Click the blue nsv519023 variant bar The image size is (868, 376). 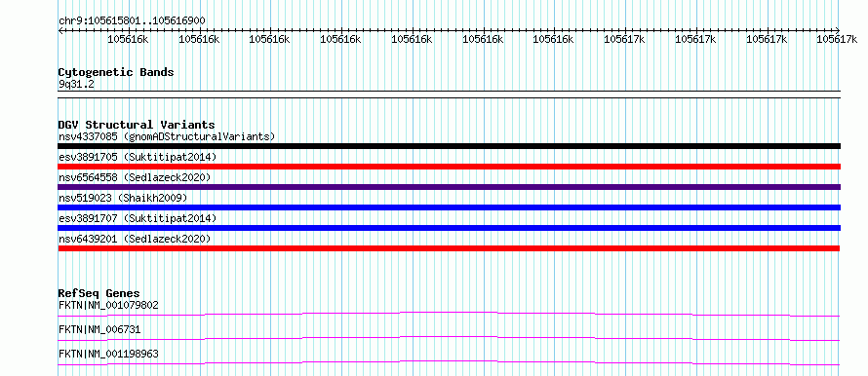(449, 207)
